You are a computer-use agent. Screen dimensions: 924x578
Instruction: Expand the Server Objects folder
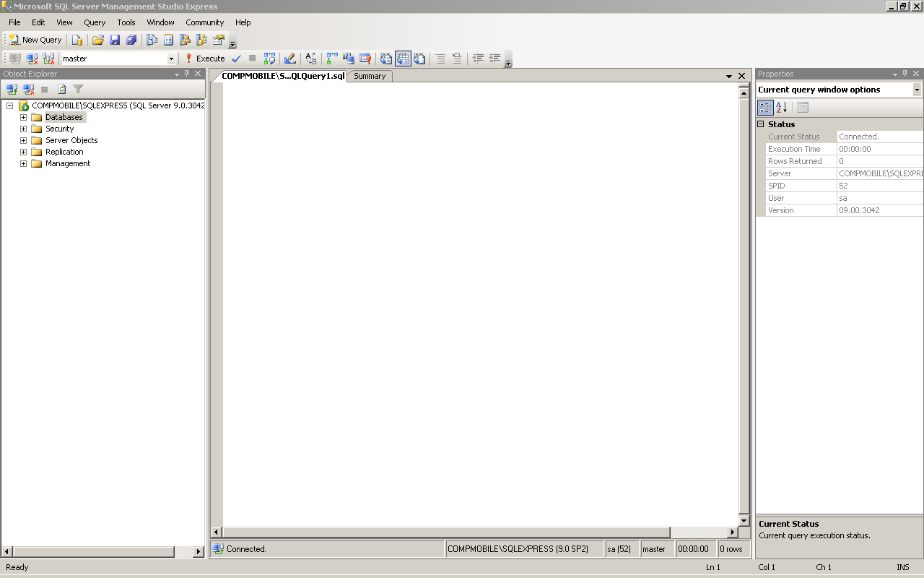coord(23,140)
